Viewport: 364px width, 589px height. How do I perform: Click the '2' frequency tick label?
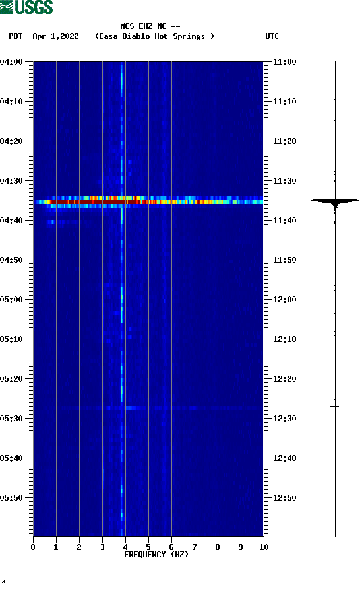coord(79,547)
